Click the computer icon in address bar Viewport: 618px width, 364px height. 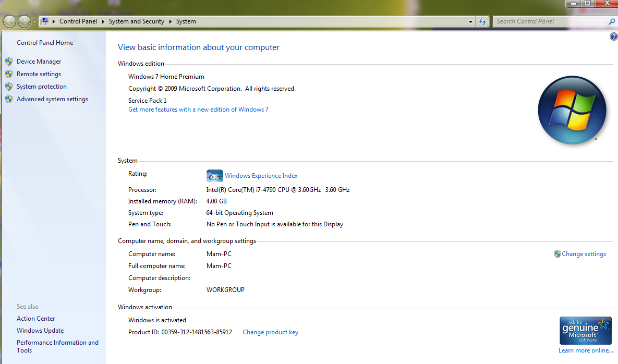pyautogui.click(x=44, y=21)
